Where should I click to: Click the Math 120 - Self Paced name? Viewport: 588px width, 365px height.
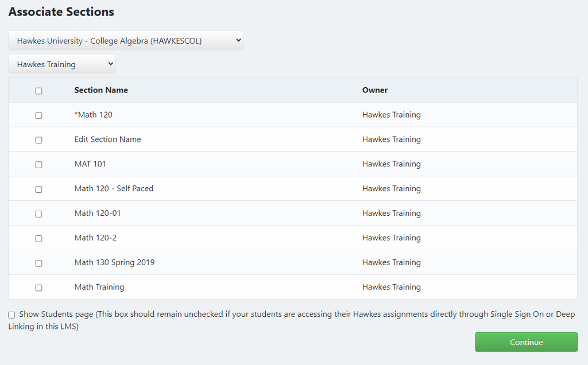[114, 188]
